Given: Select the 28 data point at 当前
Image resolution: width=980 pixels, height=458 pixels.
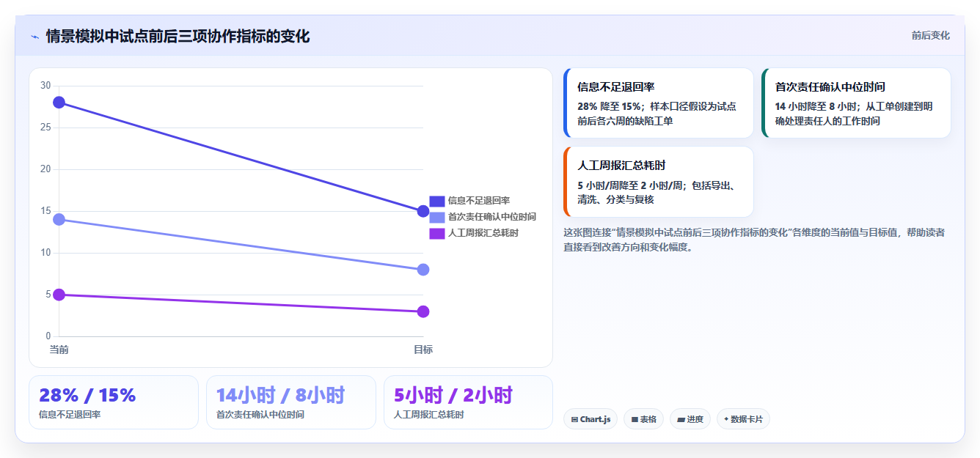Looking at the screenshot, I should pyautogui.click(x=59, y=102).
